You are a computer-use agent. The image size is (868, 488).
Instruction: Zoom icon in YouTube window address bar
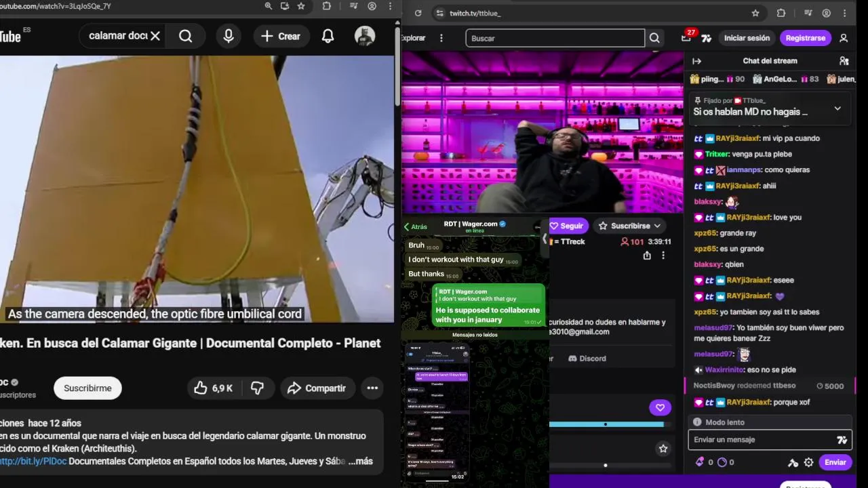[269, 6]
